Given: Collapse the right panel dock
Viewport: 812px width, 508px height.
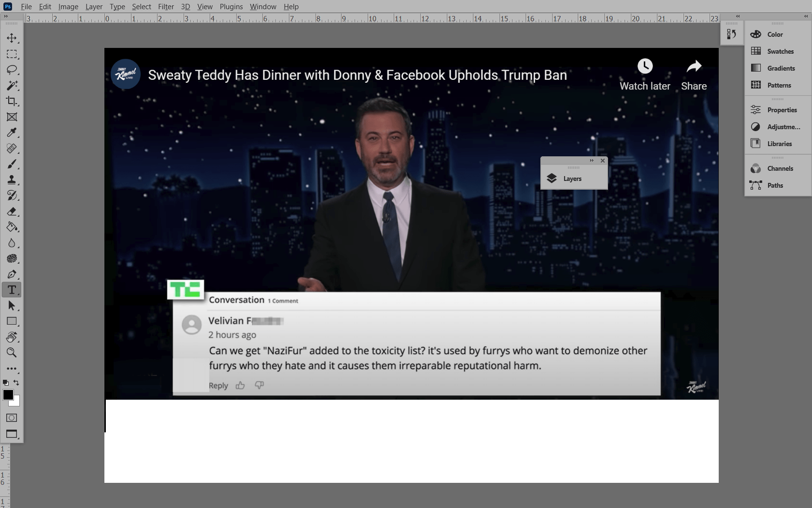Looking at the screenshot, I should [x=738, y=16].
